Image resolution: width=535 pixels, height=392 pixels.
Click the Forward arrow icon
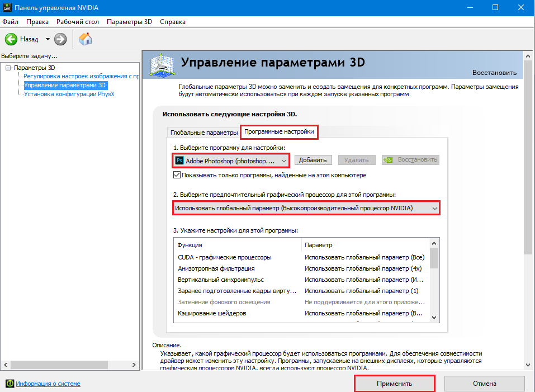(x=60, y=39)
